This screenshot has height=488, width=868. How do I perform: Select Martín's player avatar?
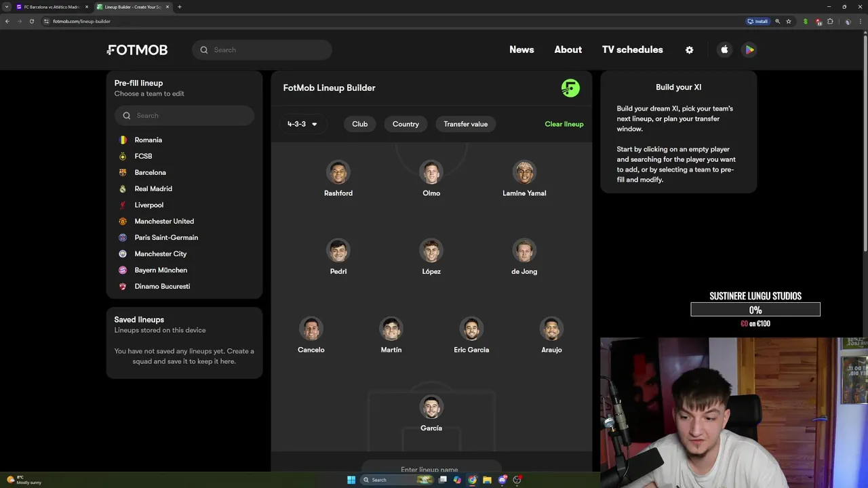(391, 329)
